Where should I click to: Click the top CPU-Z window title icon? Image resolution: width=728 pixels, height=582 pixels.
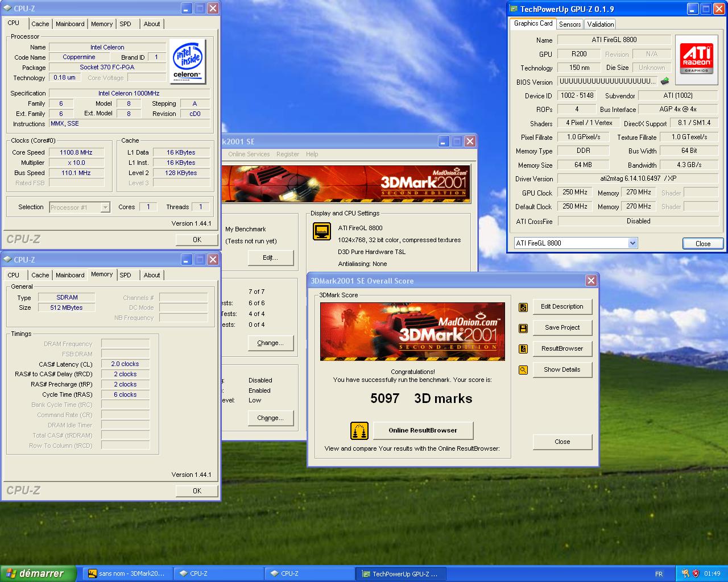click(7, 8)
